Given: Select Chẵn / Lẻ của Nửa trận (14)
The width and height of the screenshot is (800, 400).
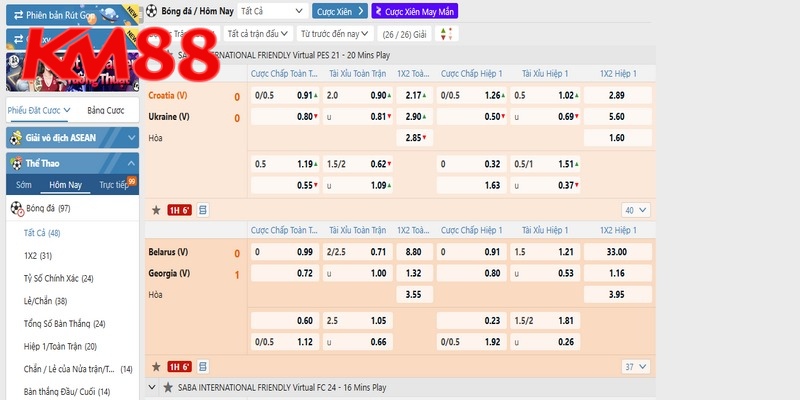Looking at the screenshot, I should 78,369.
